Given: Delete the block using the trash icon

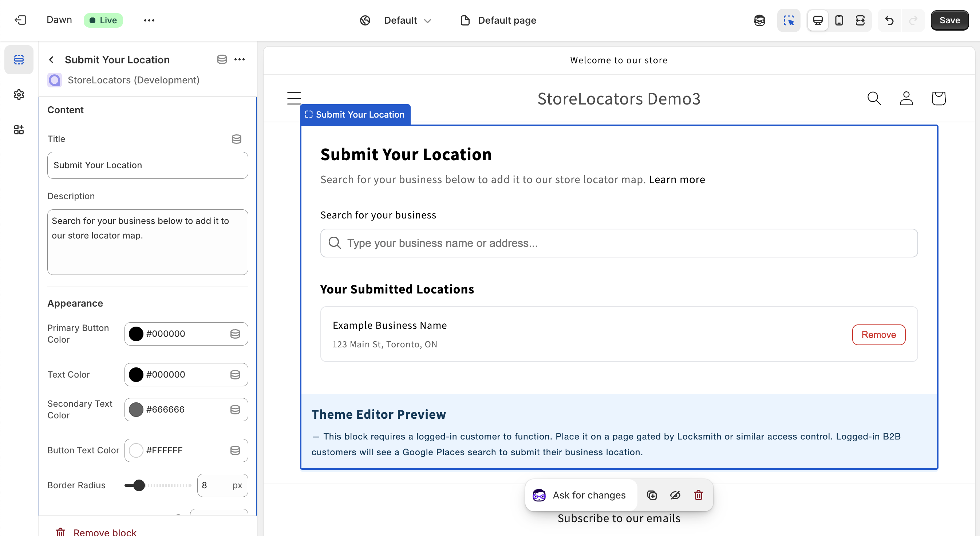Looking at the screenshot, I should [x=698, y=495].
